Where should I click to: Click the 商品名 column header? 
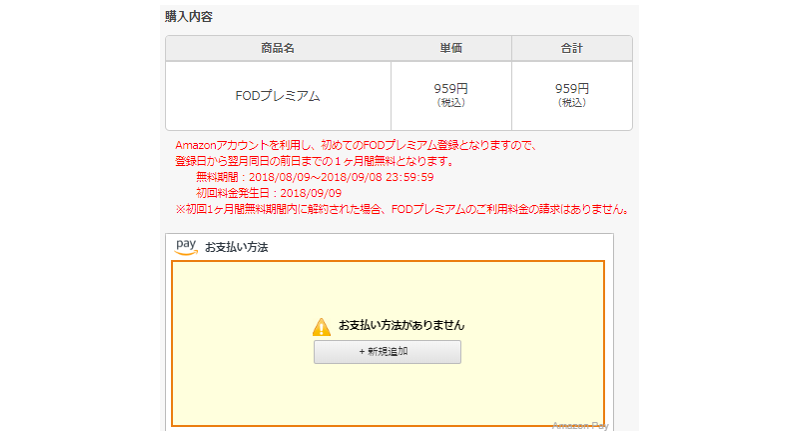[x=278, y=48]
